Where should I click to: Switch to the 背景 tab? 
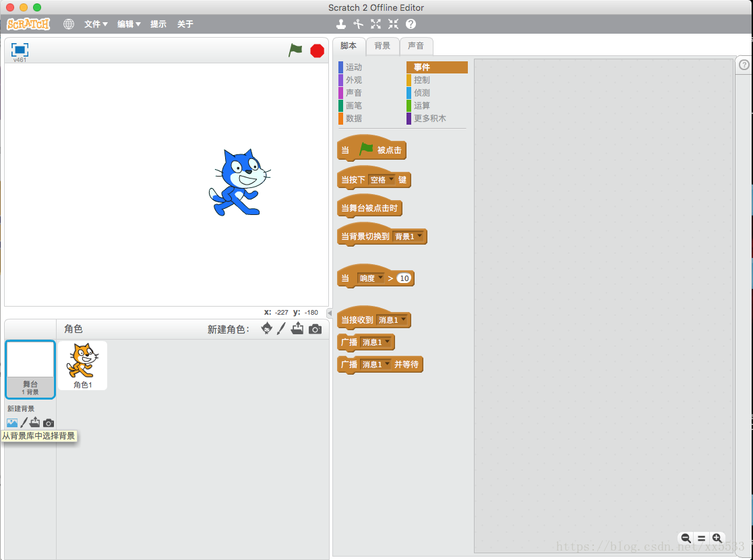pos(382,46)
